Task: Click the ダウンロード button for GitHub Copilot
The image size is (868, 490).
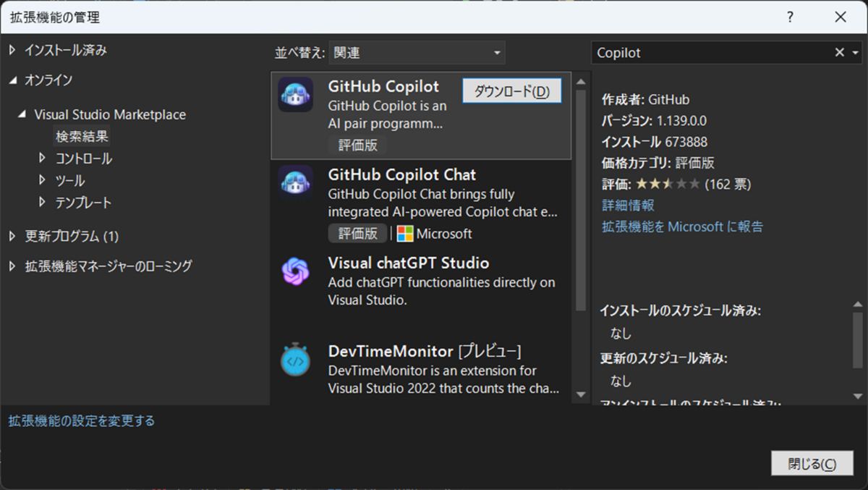Action: (512, 91)
